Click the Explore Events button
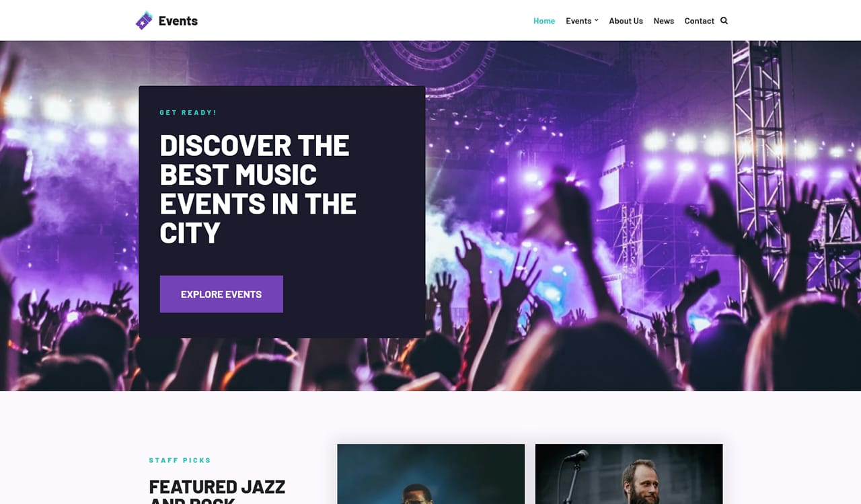 tap(221, 294)
